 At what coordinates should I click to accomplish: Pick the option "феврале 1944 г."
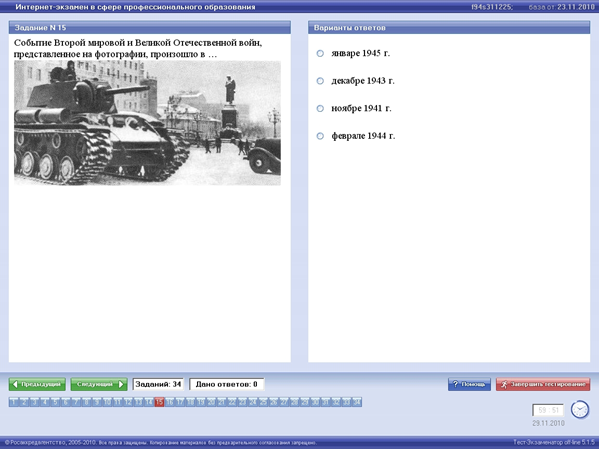pyautogui.click(x=320, y=136)
